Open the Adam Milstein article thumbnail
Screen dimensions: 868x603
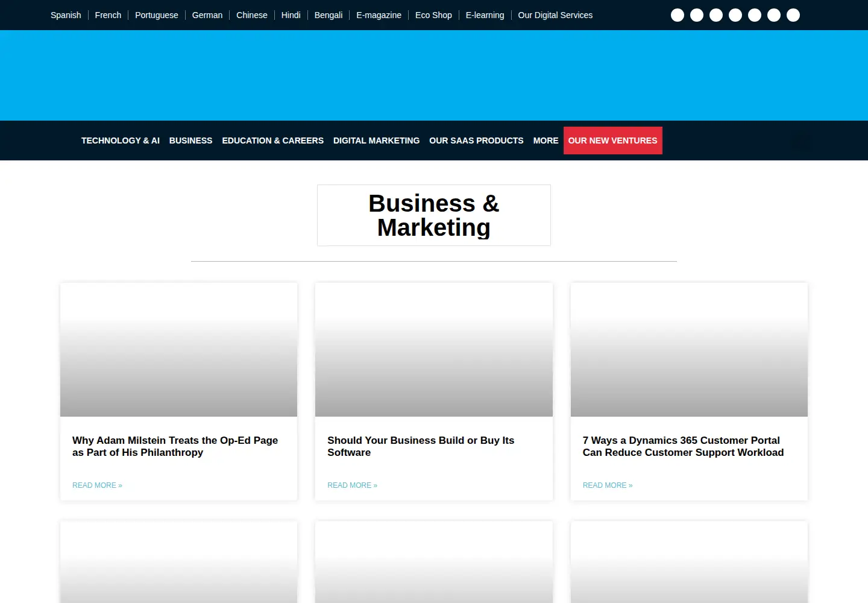178,350
